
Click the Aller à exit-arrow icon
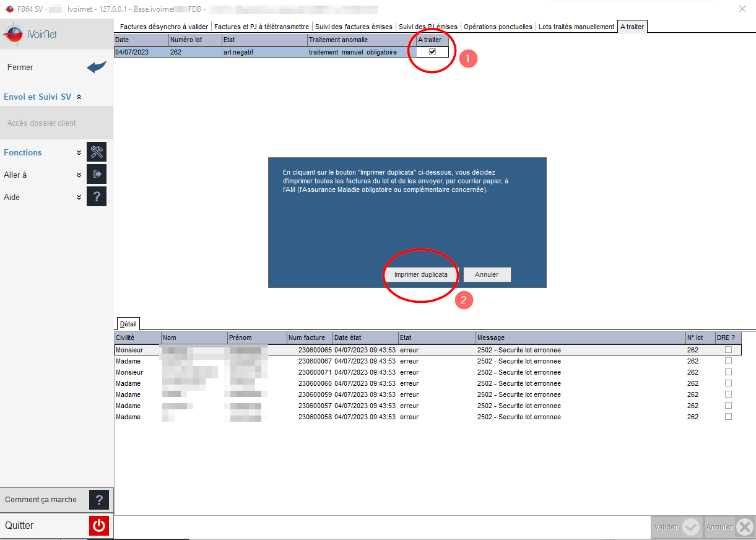(97, 174)
